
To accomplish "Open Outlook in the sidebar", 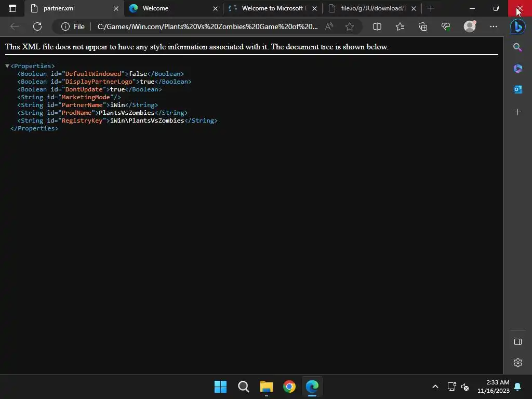I will 517,89.
